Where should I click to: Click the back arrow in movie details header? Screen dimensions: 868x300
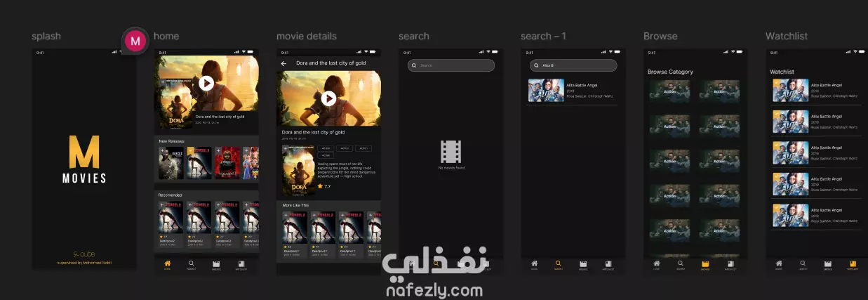pyautogui.click(x=284, y=63)
